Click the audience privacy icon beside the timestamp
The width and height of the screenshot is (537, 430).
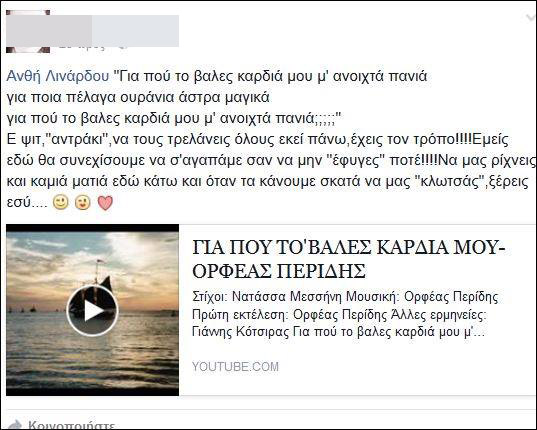[x=122, y=47]
